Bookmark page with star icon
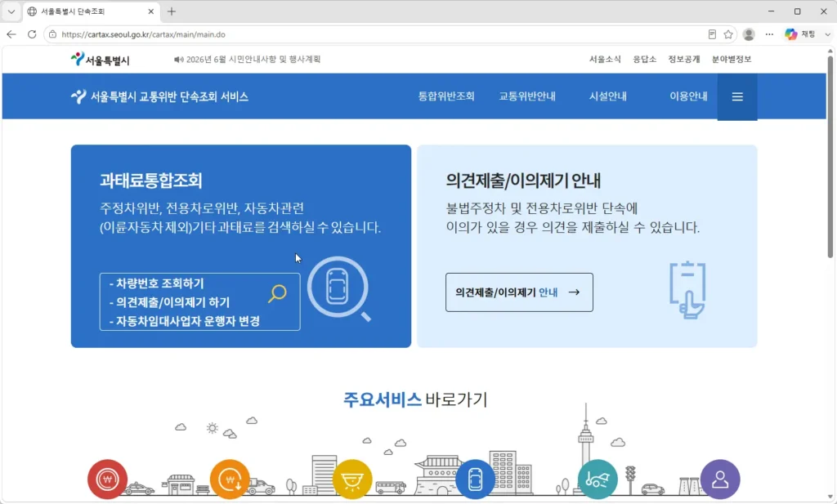This screenshot has width=837, height=504. pyautogui.click(x=728, y=34)
